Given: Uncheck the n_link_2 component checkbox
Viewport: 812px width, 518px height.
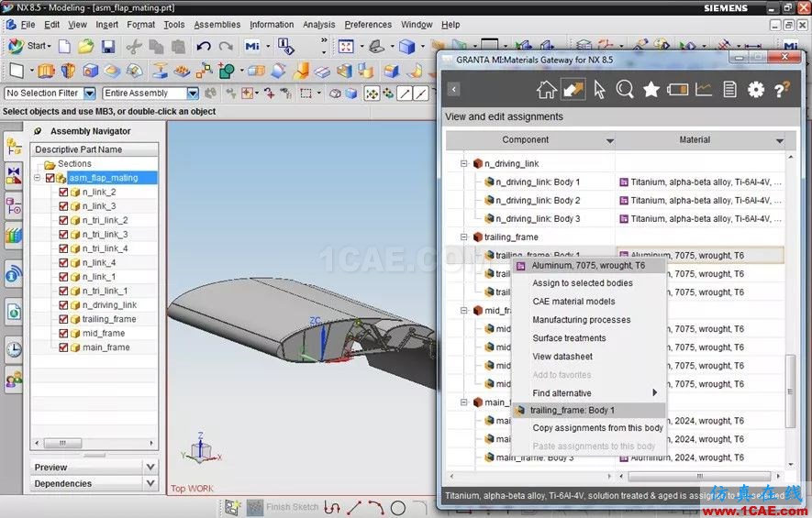Looking at the screenshot, I should [63, 192].
